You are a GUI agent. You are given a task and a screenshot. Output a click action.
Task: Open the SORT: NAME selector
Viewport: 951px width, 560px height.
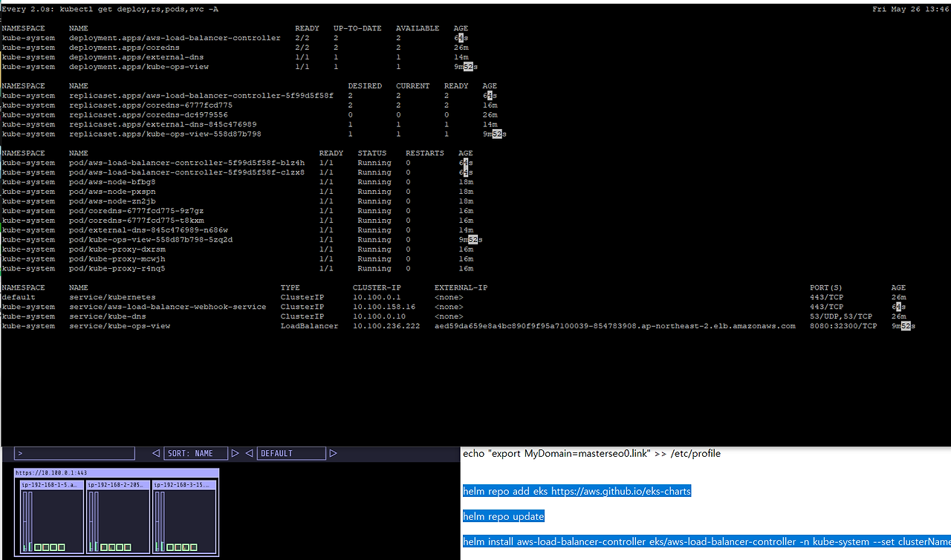click(x=196, y=453)
